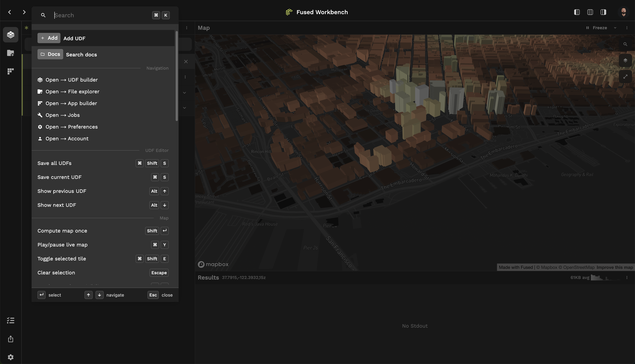The image size is (635, 364).
Task: Run Compute map once command
Action: pyautogui.click(x=103, y=231)
